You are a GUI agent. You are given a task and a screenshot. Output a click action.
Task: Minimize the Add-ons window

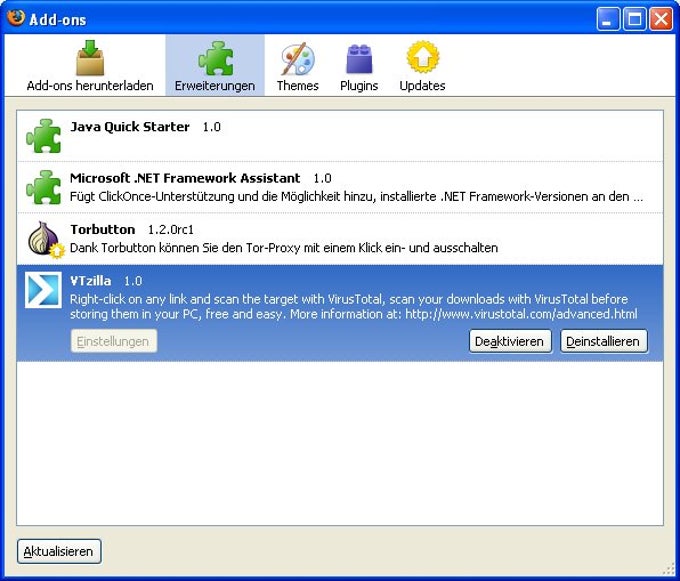click(608, 19)
